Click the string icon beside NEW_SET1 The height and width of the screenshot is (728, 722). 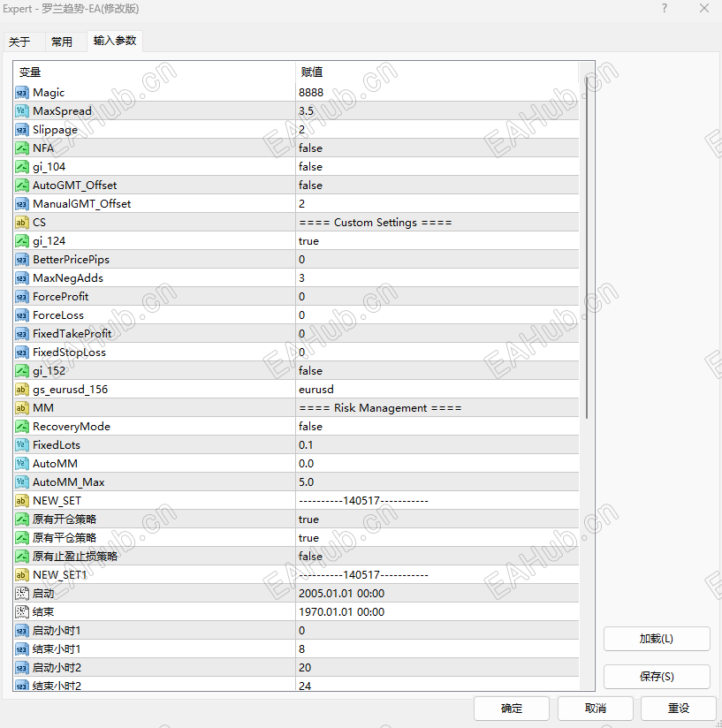click(22, 576)
